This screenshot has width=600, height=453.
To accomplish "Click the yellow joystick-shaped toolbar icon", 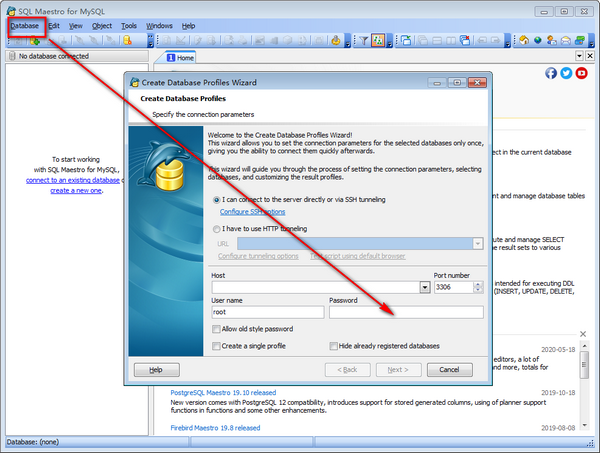I will [336, 40].
